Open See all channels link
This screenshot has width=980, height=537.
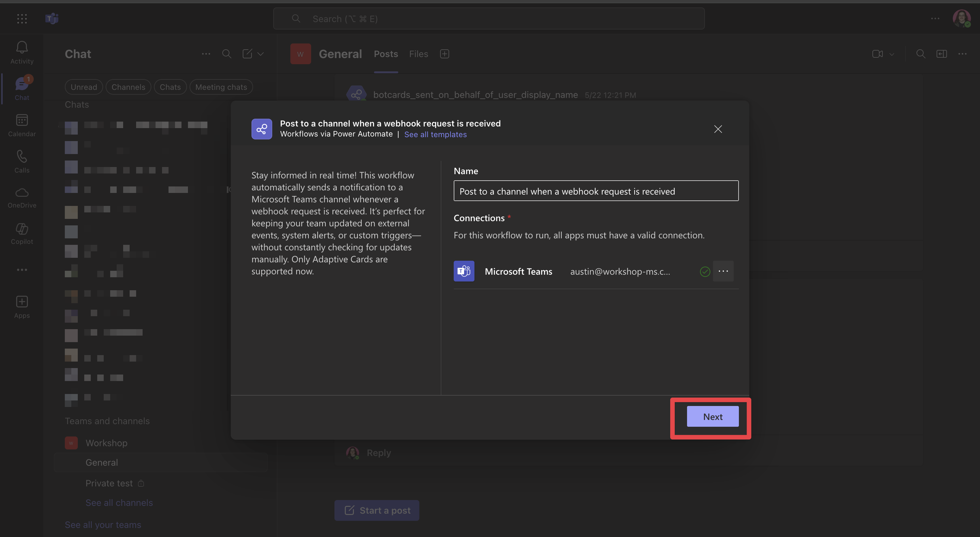(119, 502)
